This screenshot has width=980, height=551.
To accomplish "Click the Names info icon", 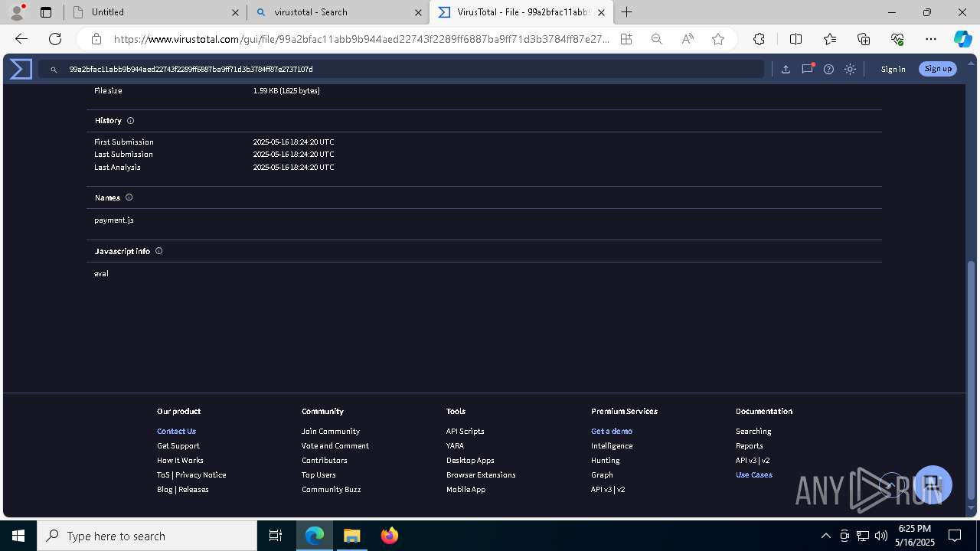I will pyautogui.click(x=129, y=197).
